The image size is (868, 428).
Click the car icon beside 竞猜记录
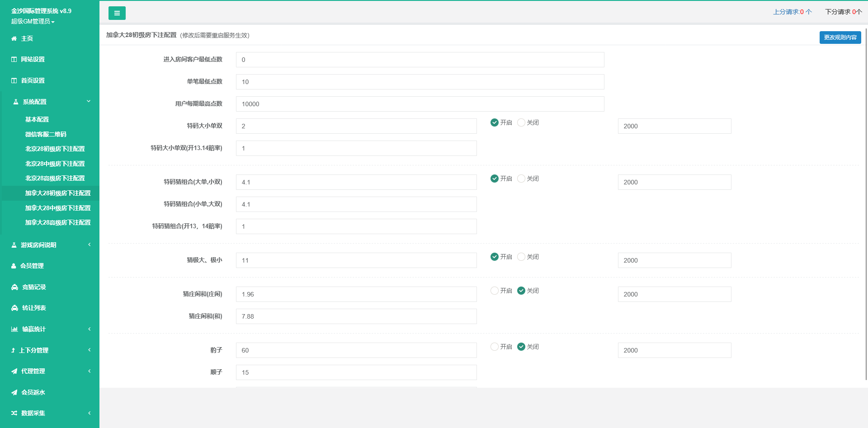[x=14, y=287]
